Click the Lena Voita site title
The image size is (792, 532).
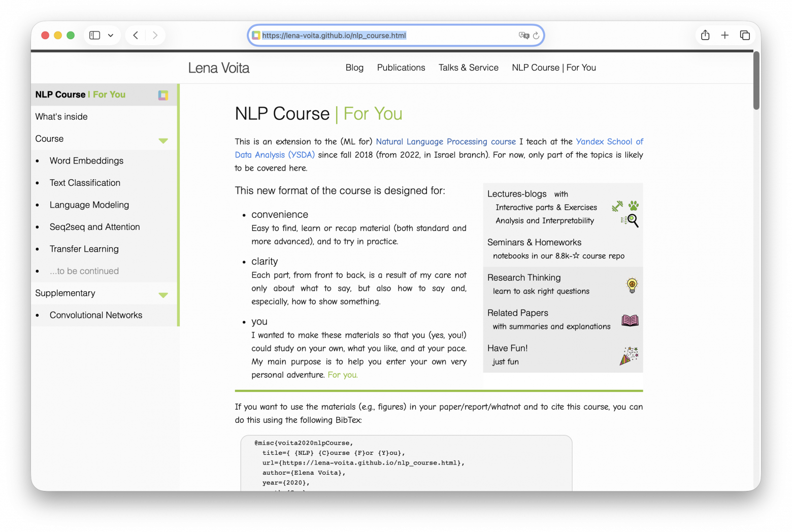(219, 68)
